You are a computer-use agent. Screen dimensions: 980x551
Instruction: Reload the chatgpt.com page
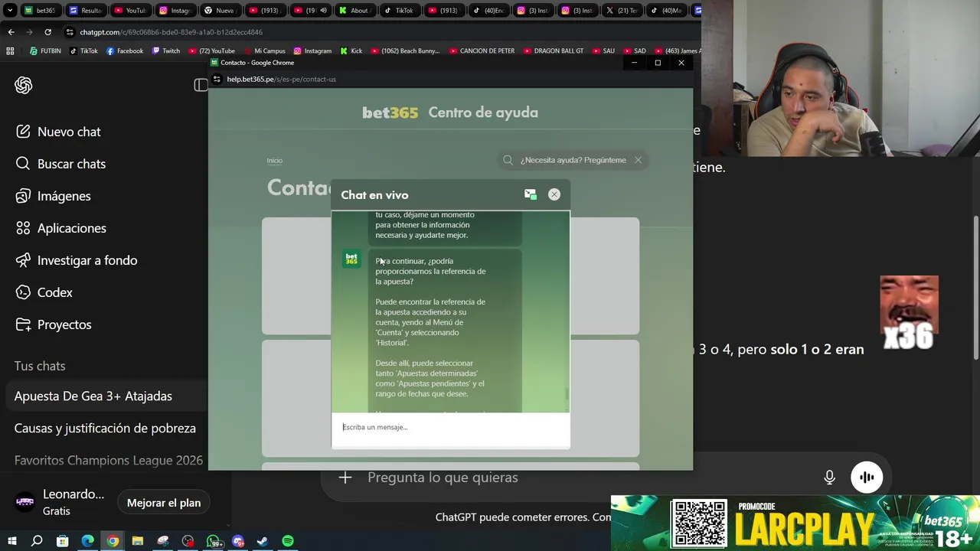coord(47,32)
